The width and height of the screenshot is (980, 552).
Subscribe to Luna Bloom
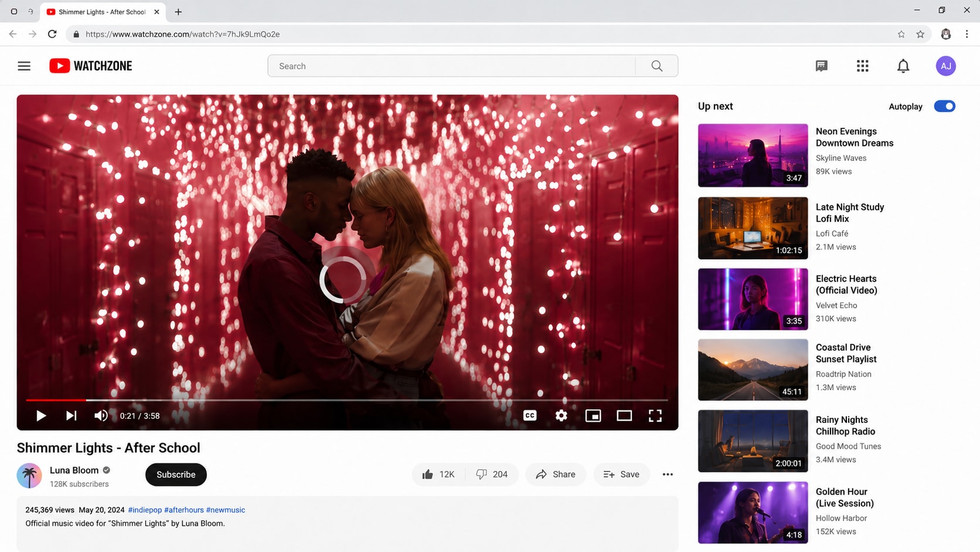click(176, 474)
